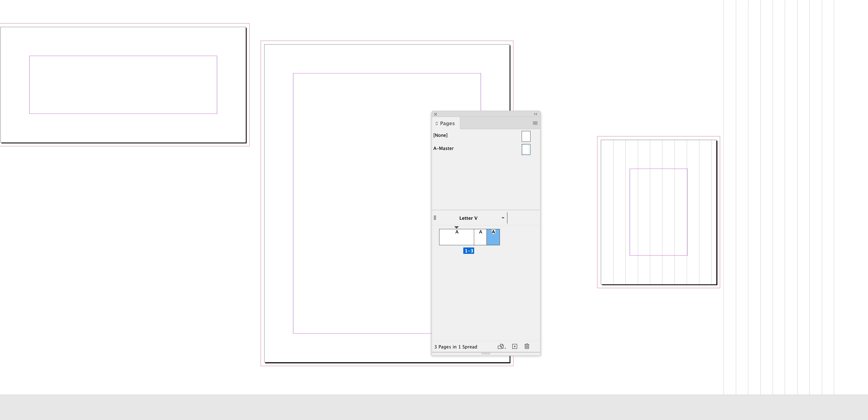Click the panel bottom resize grip
868x420 pixels.
[x=486, y=353]
